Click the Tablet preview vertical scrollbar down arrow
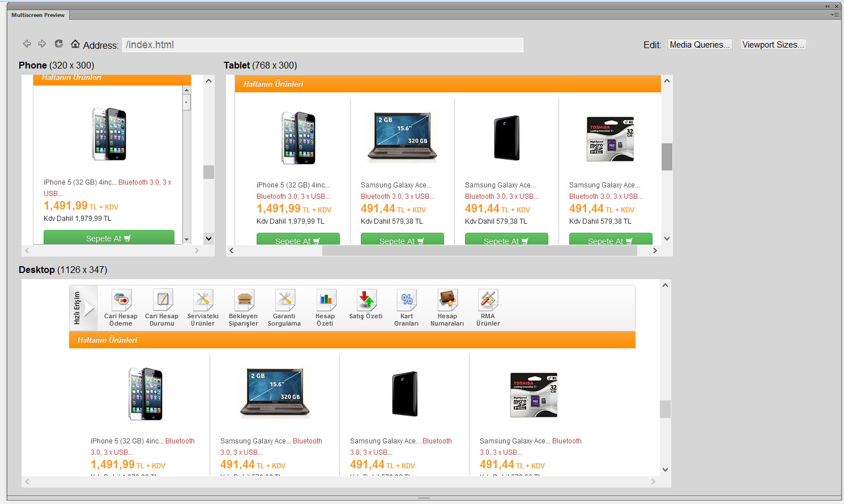 click(667, 239)
